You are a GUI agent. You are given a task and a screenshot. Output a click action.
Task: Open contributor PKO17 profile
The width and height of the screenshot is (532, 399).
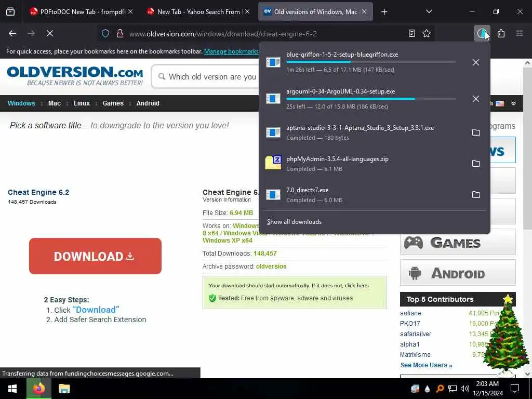click(x=410, y=324)
